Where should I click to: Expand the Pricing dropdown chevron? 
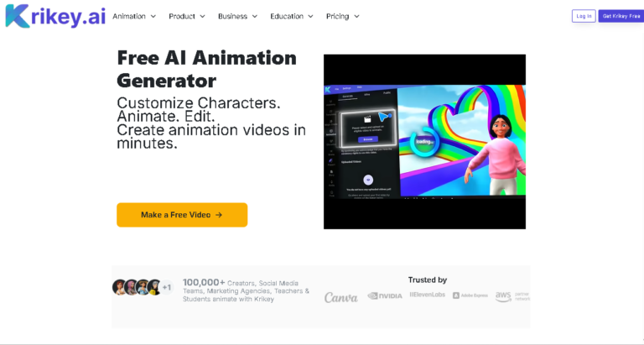click(x=356, y=17)
